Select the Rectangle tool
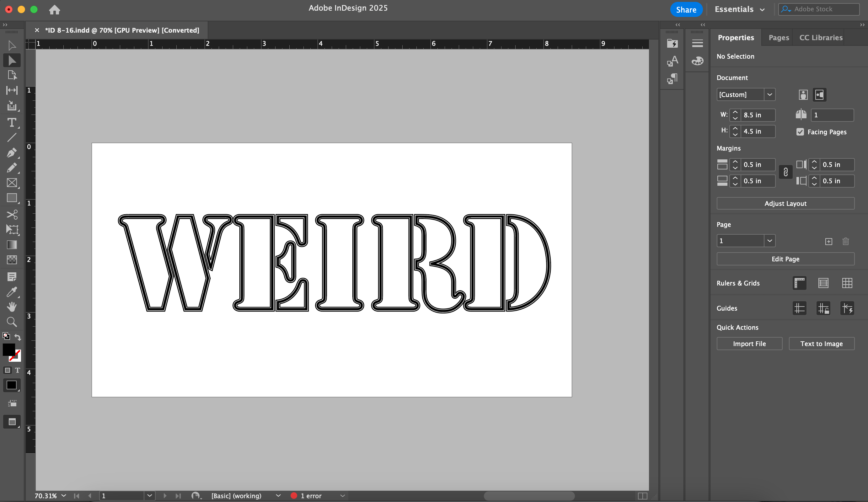The width and height of the screenshot is (868, 502). point(12,198)
